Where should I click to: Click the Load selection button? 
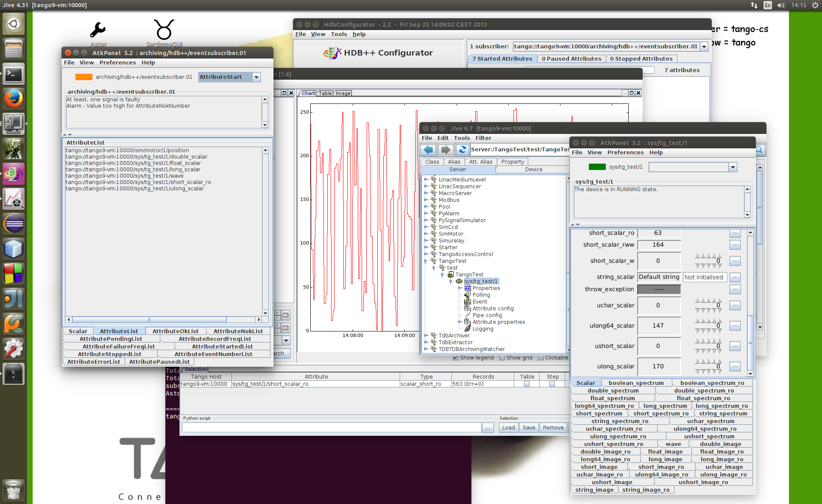[x=508, y=428]
